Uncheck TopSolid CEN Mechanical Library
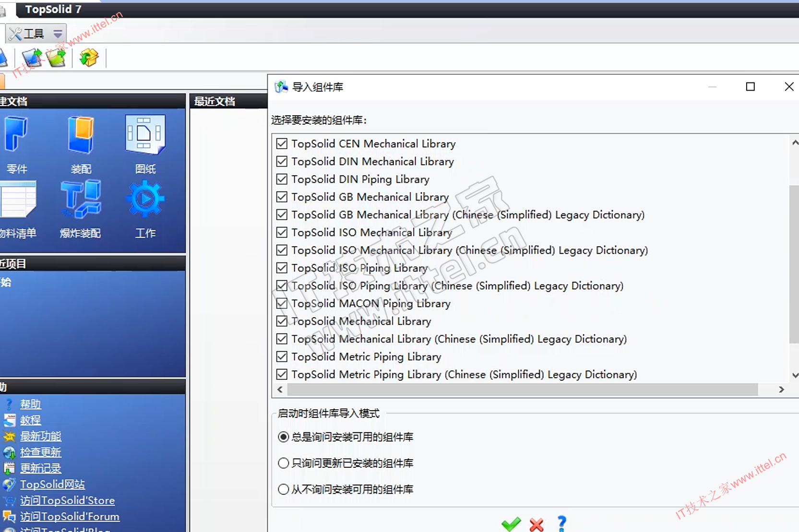The image size is (799, 532). (x=282, y=144)
